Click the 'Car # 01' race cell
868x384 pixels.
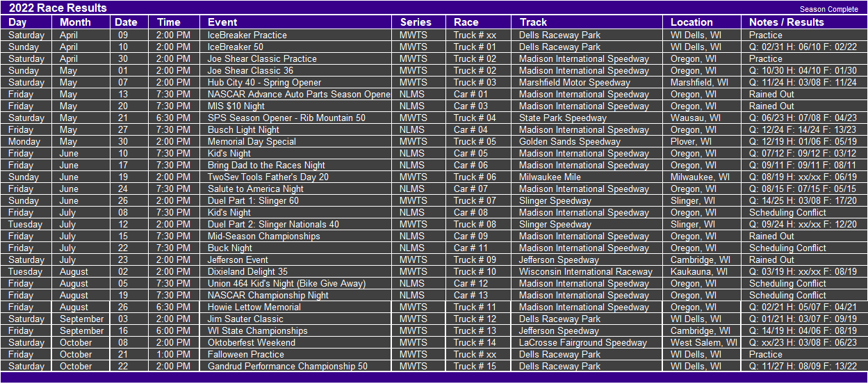click(x=471, y=94)
